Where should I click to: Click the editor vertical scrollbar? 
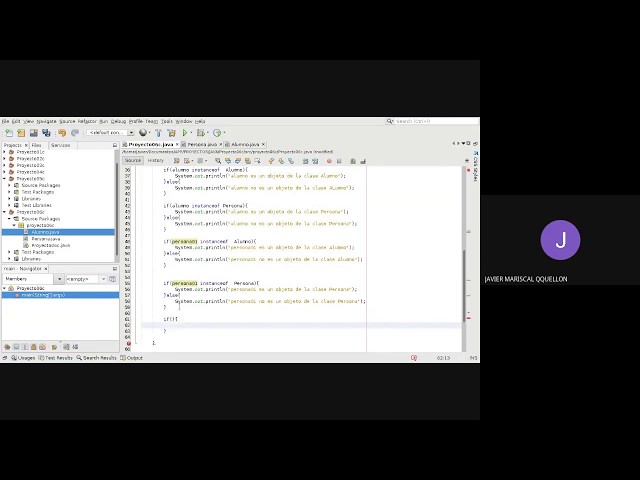coord(464,286)
